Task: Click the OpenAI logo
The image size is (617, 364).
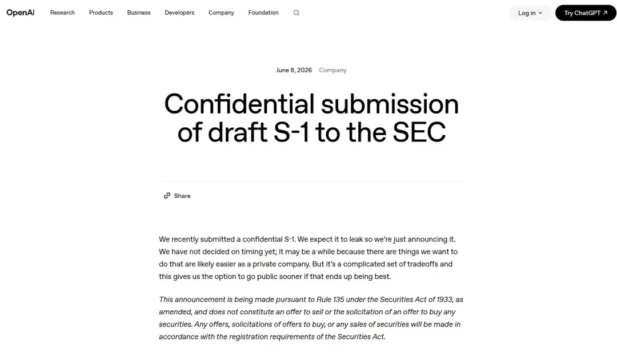Action: (21, 13)
